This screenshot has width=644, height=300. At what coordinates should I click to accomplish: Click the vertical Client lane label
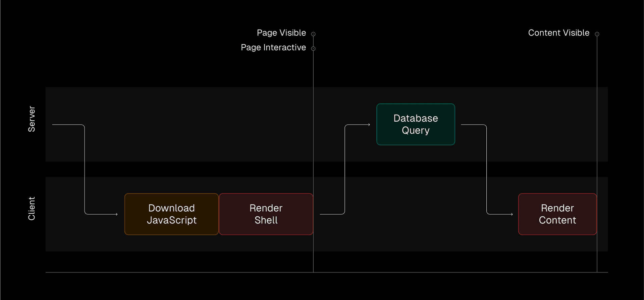(32, 209)
